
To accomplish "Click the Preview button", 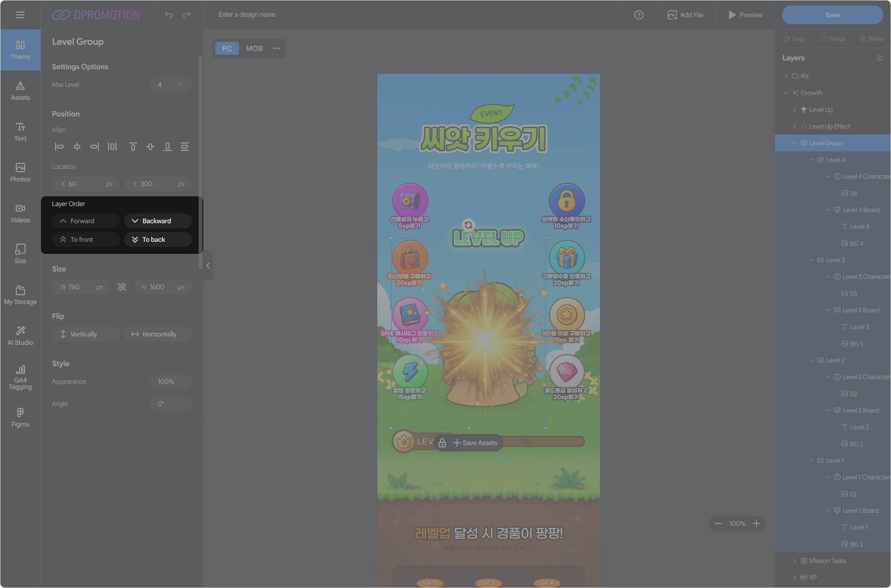I will point(745,15).
